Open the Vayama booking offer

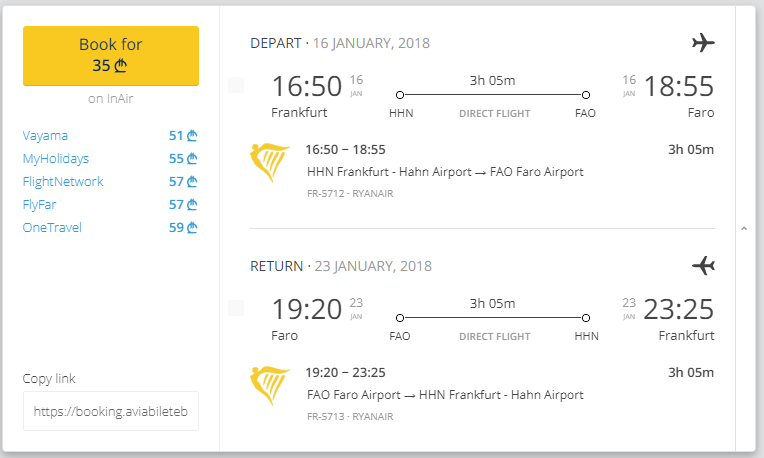46,136
